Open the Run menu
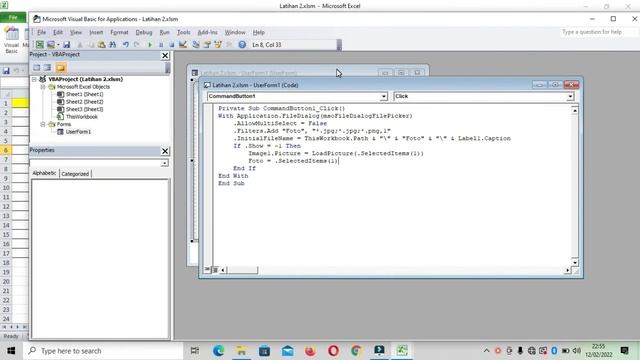The width and height of the screenshot is (640, 360). 164,32
